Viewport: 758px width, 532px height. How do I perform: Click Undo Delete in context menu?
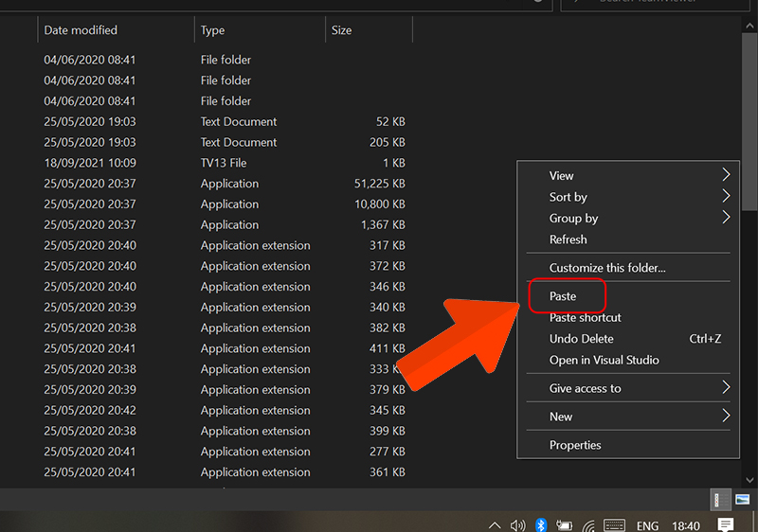[582, 339]
